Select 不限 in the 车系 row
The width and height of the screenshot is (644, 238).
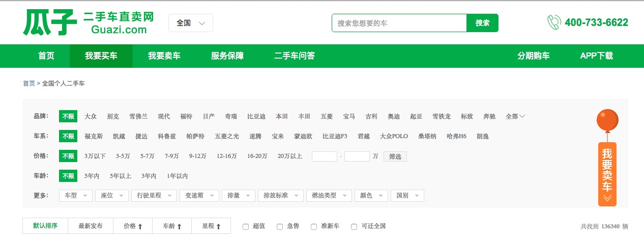pos(68,136)
